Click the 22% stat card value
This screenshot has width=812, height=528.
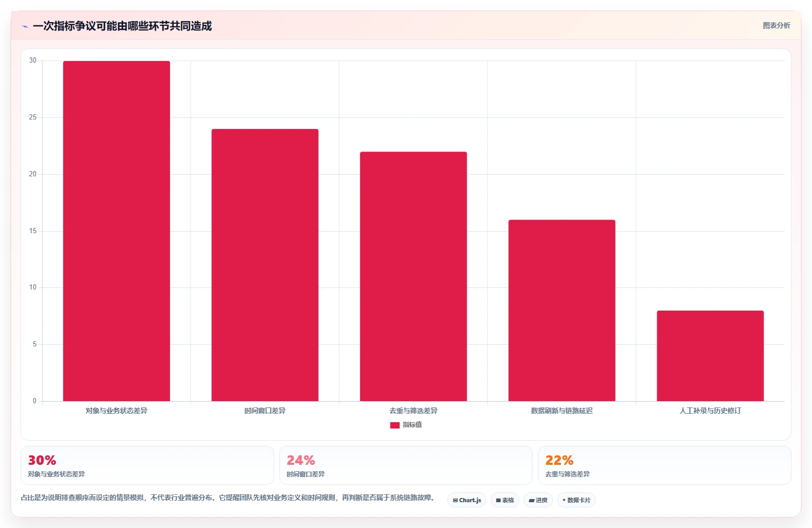click(559, 460)
